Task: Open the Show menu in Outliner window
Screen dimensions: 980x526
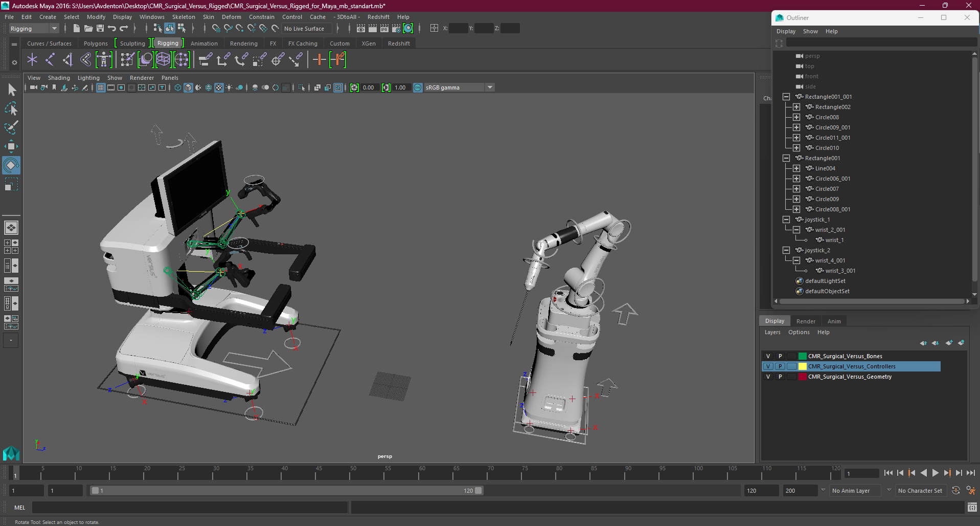Action: 810,31
